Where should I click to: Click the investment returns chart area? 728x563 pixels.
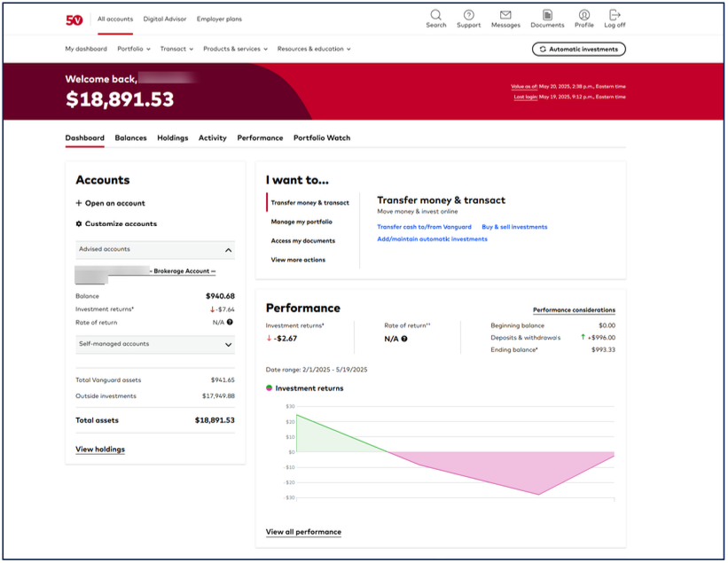click(455, 452)
